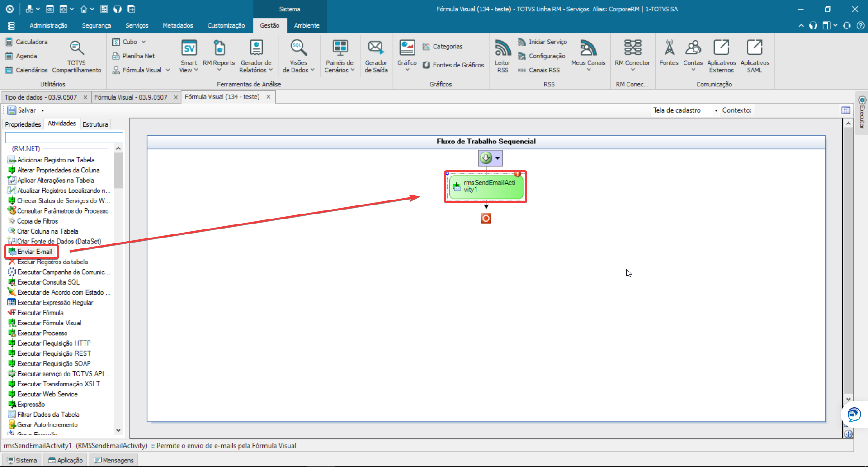Click the Aplicação status bar button

pos(66,460)
